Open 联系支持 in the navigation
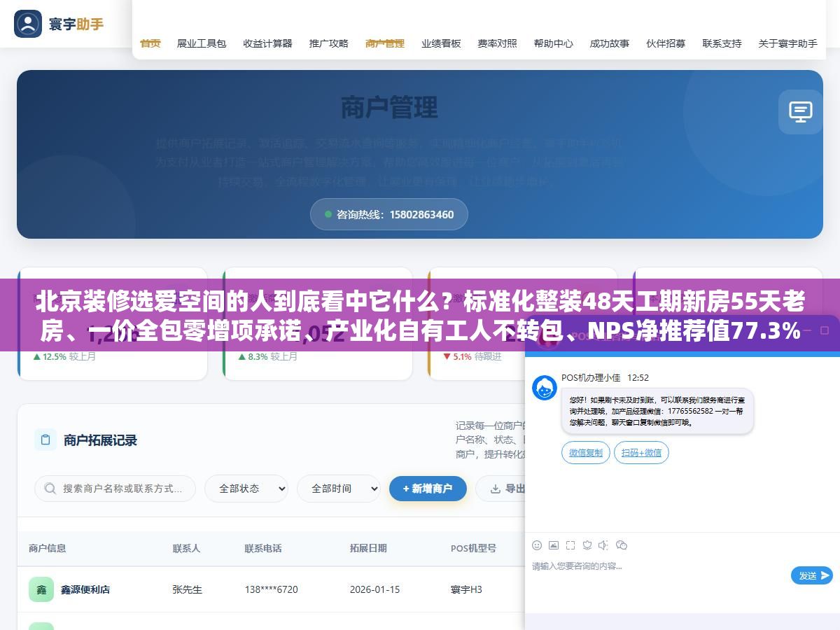840x630 pixels. pos(722,43)
